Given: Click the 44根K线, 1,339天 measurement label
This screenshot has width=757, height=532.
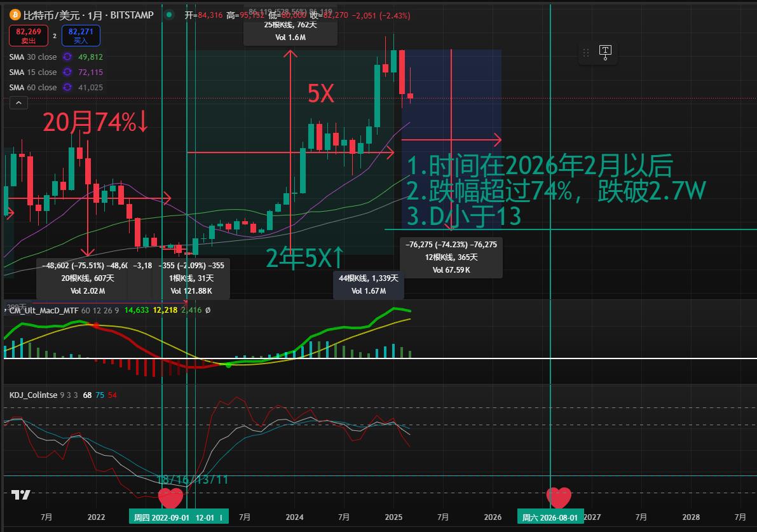Looking at the screenshot, I should click(369, 278).
